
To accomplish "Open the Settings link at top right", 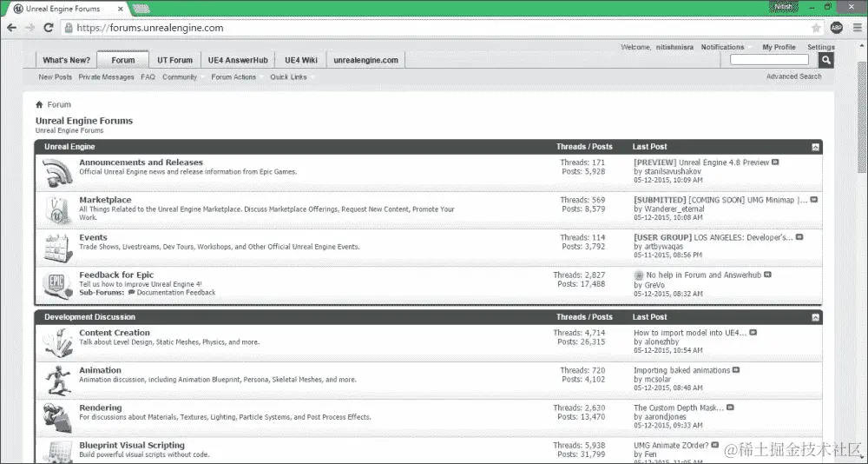I will [x=821, y=47].
